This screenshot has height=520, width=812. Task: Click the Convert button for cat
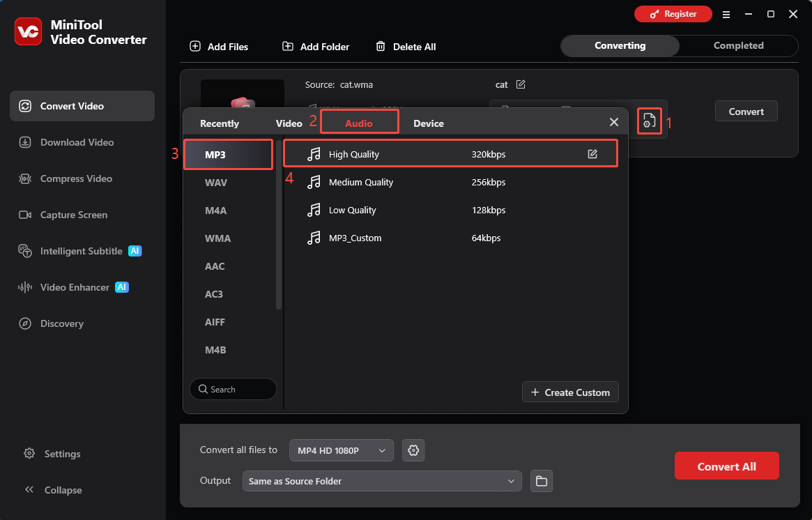point(746,112)
